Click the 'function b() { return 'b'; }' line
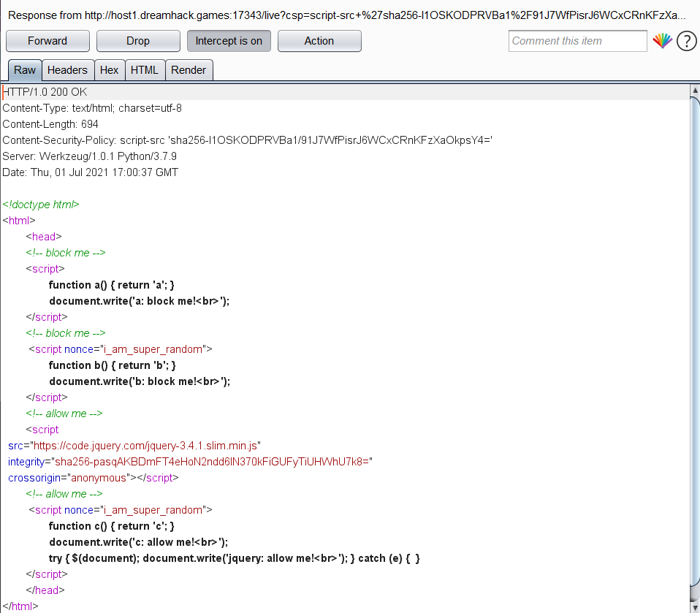The height and width of the screenshot is (613, 700). 112,365
